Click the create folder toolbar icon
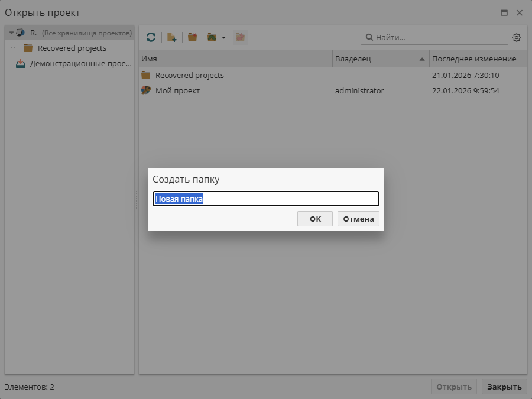Image resolution: width=532 pixels, height=399 pixels. click(192, 37)
